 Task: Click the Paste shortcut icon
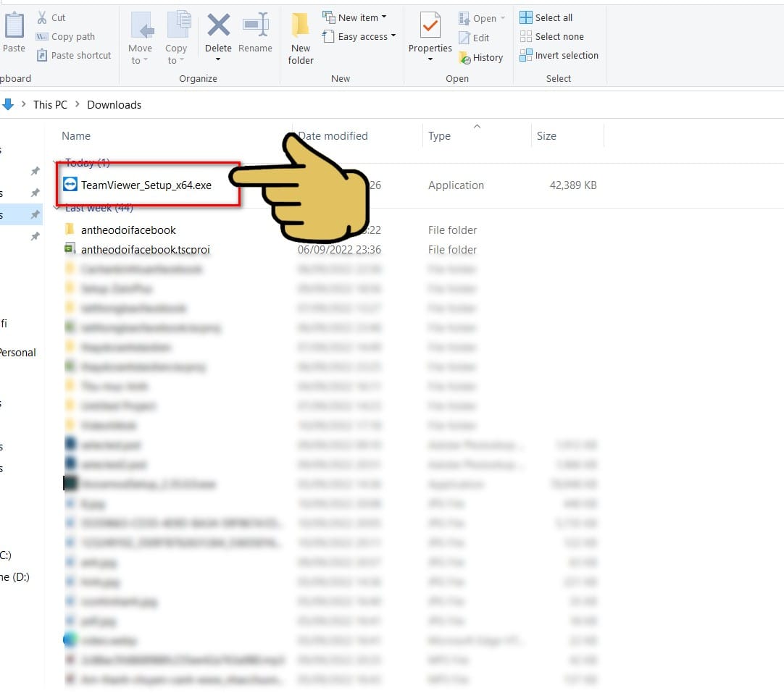click(x=42, y=55)
